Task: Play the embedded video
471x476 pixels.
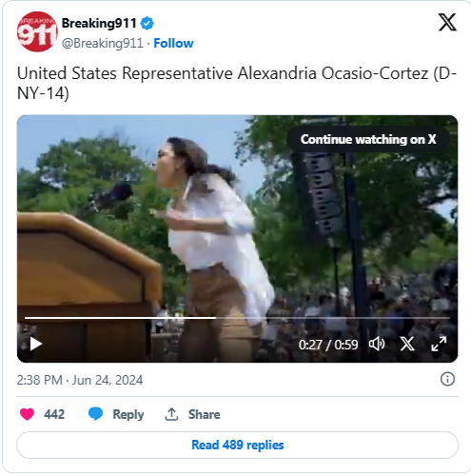Action: click(36, 344)
